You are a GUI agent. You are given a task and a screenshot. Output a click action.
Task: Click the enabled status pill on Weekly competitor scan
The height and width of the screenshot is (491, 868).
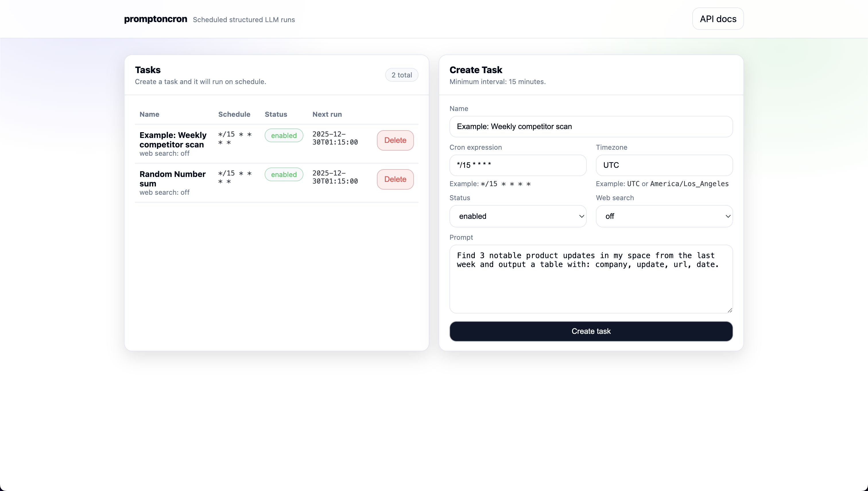(x=284, y=135)
